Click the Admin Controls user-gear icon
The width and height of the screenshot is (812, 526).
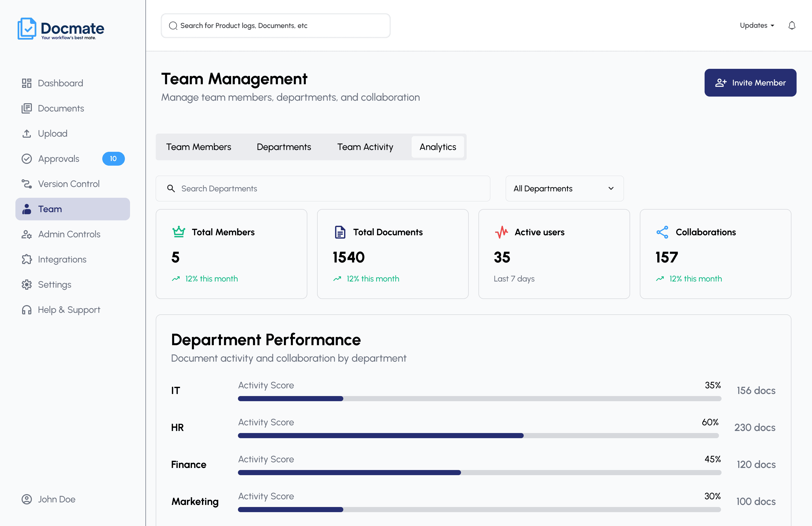pos(27,234)
